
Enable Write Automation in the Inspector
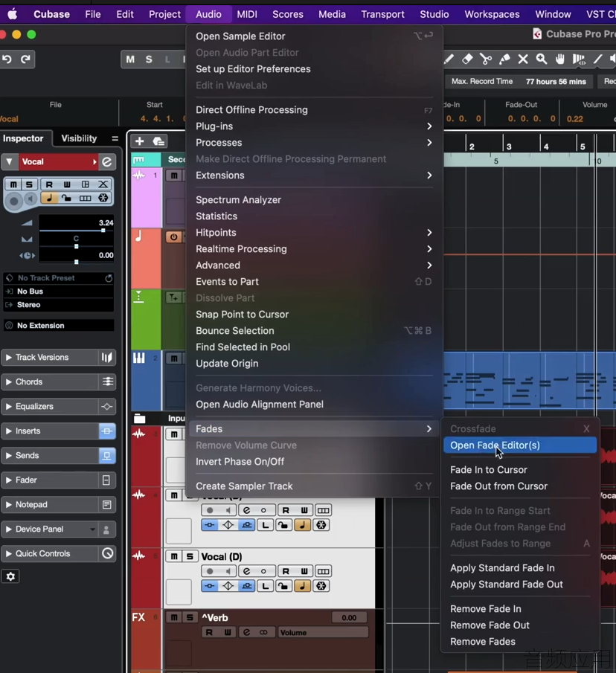(67, 184)
